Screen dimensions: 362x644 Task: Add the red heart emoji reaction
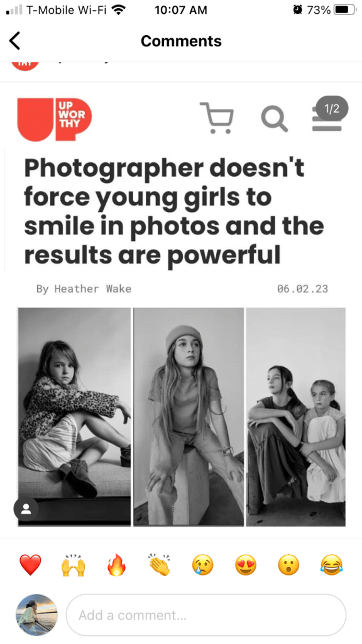[30, 565]
